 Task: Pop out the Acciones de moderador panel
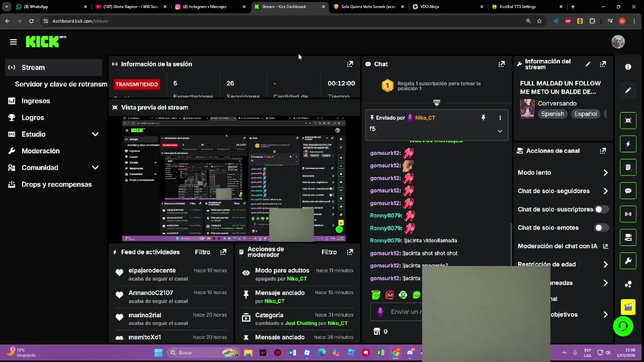click(x=350, y=252)
